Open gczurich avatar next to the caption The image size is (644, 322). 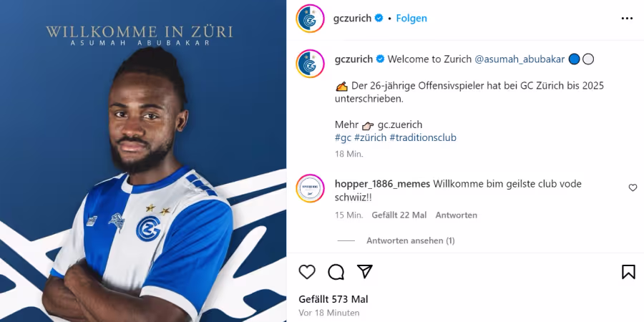coord(310,64)
